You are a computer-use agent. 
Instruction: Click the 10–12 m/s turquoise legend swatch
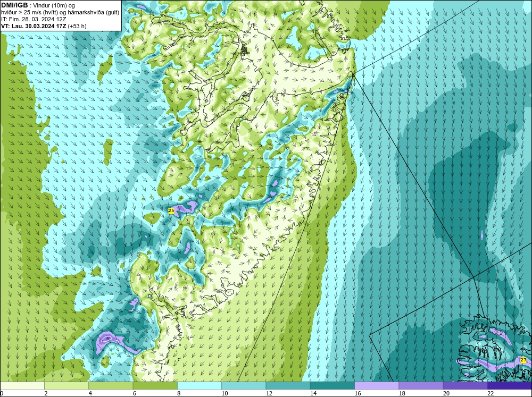(x=244, y=386)
